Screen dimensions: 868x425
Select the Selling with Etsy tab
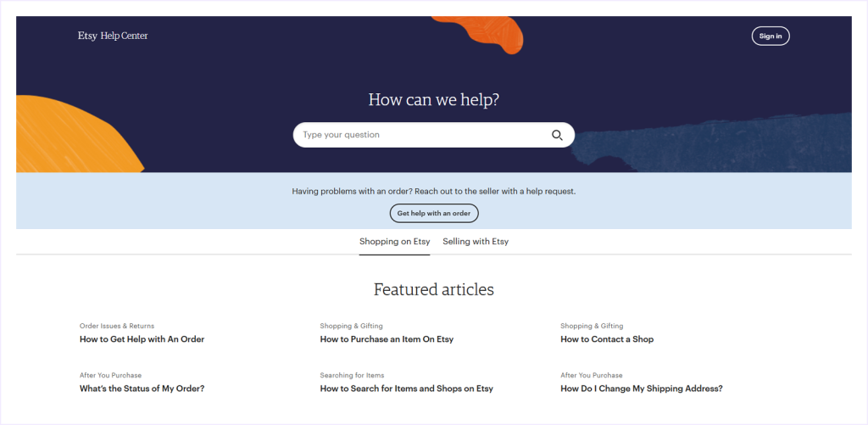476,242
